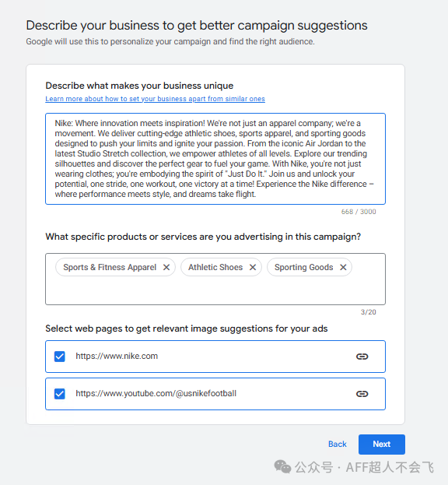
Task: Go back with the Back button
Action: (x=337, y=445)
